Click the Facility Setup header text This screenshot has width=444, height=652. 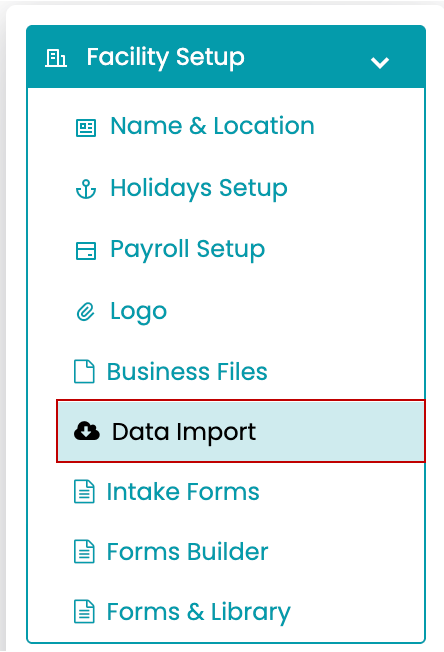(x=165, y=57)
